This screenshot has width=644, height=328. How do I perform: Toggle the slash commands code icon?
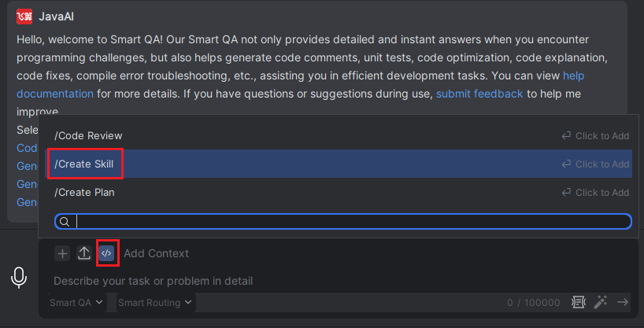(106, 253)
